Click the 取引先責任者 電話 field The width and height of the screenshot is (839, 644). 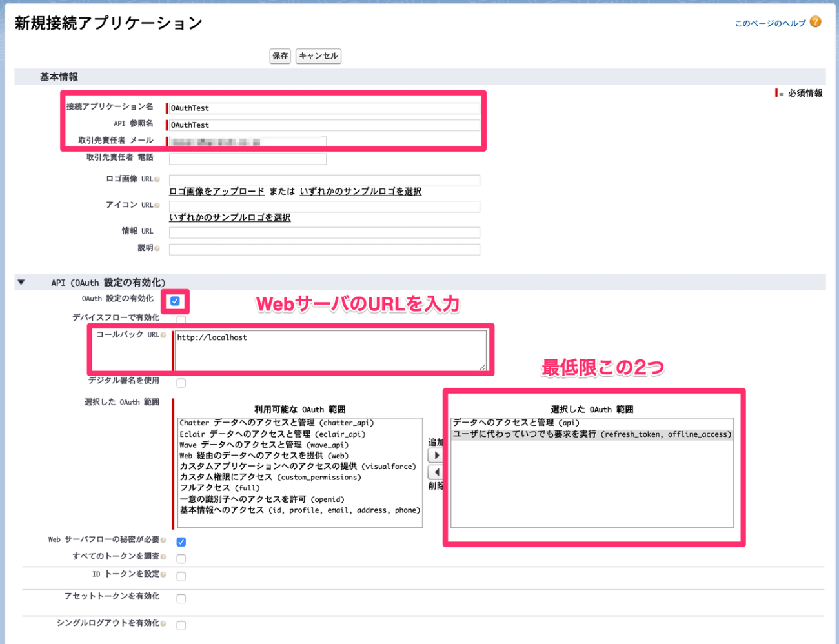(x=248, y=159)
